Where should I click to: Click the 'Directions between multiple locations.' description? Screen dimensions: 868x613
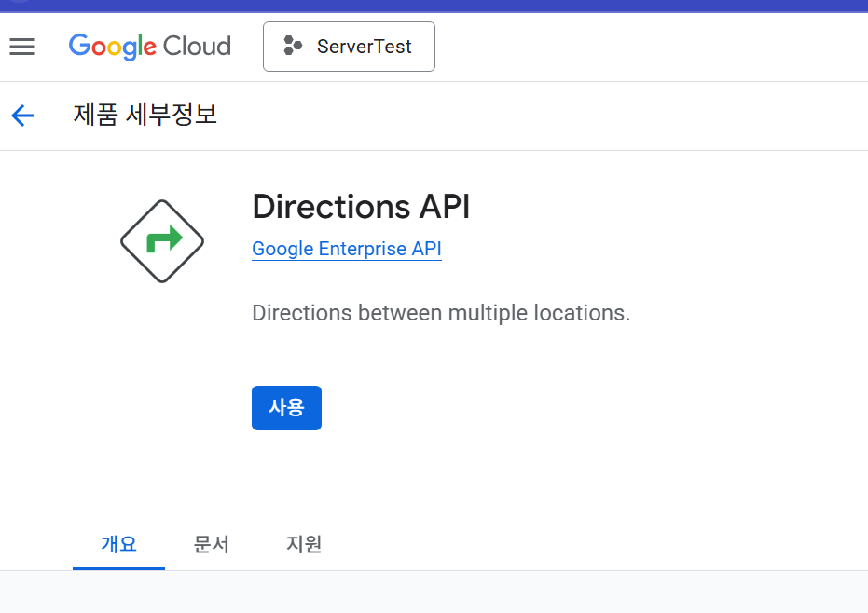pyautogui.click(x=441, y=313)
